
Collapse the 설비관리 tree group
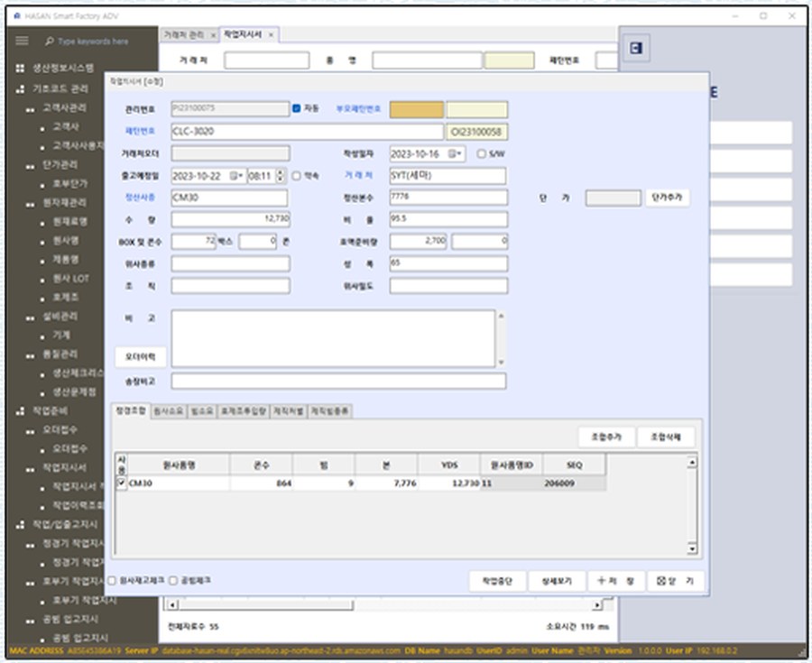[x=30, y=318]
